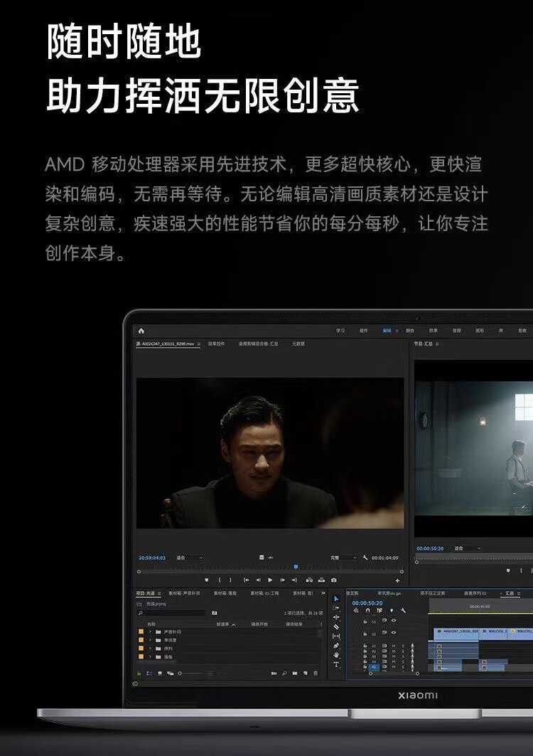Open source monitor wrench settings
This screenshot has height=756, width=533.
click(365, 558)
